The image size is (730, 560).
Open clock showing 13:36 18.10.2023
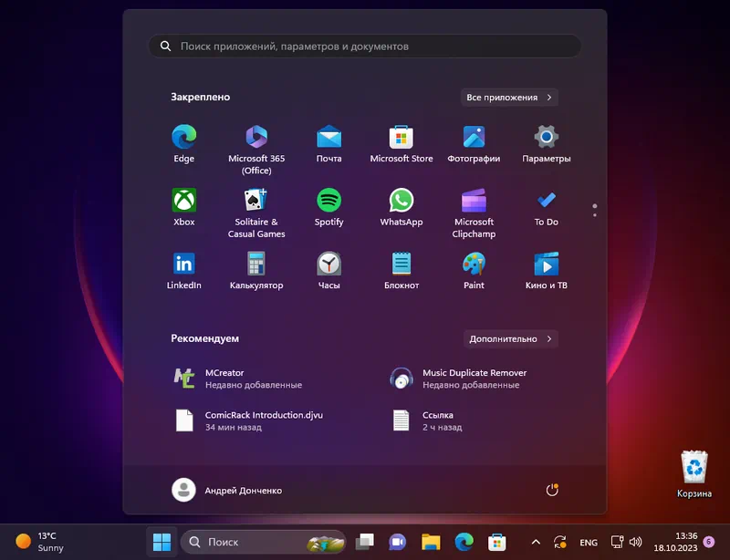point(675,542)
